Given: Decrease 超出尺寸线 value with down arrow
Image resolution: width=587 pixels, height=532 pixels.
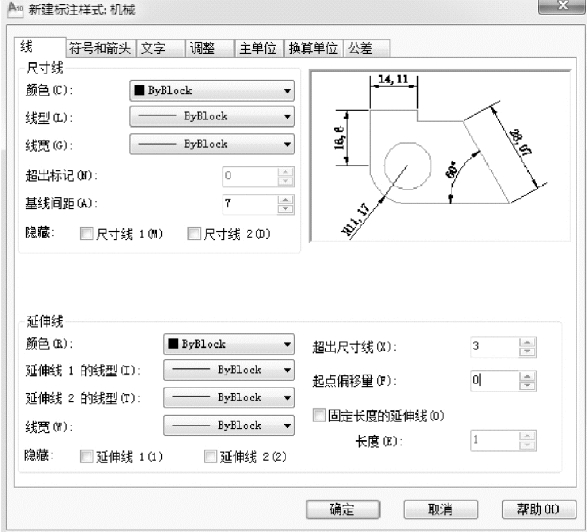Looking at the screenshot, I should [x=527, y=352].
